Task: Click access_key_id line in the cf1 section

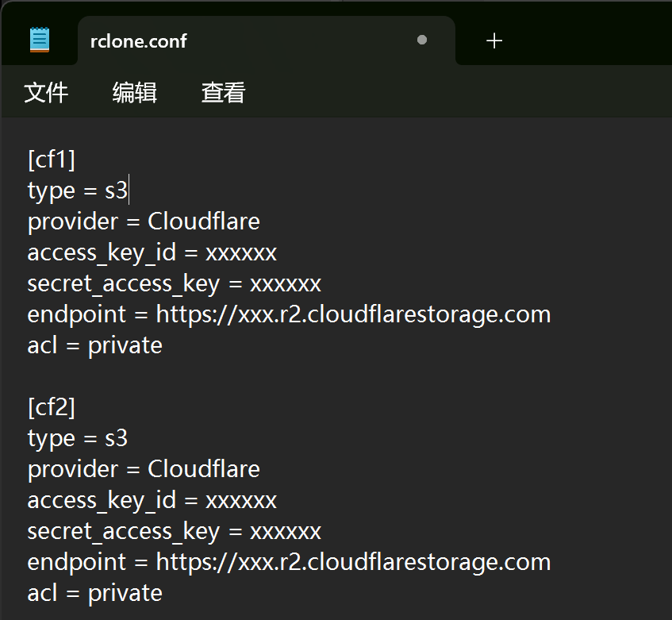Action: pyautogui.click(x=152, y=252)
